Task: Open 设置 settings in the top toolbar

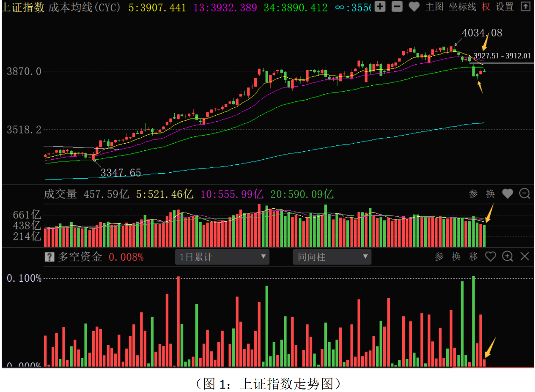Action: pyautogui.click(x=505, y=7)
